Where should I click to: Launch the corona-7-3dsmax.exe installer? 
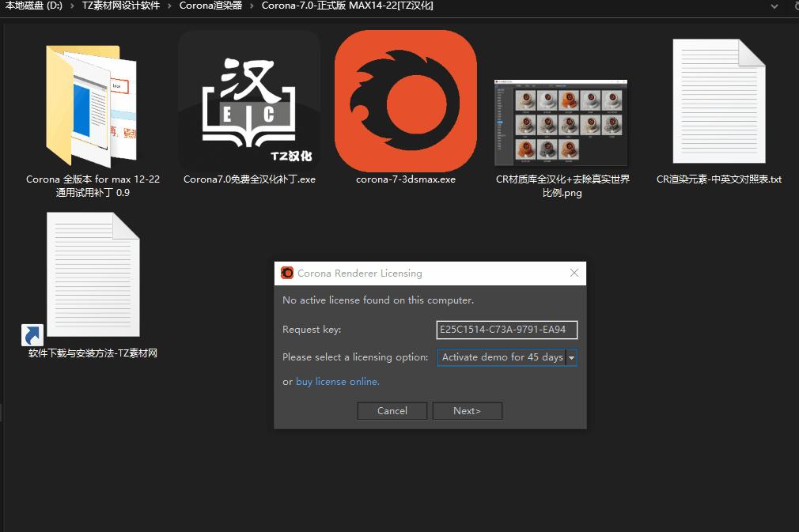pos(405,103)
